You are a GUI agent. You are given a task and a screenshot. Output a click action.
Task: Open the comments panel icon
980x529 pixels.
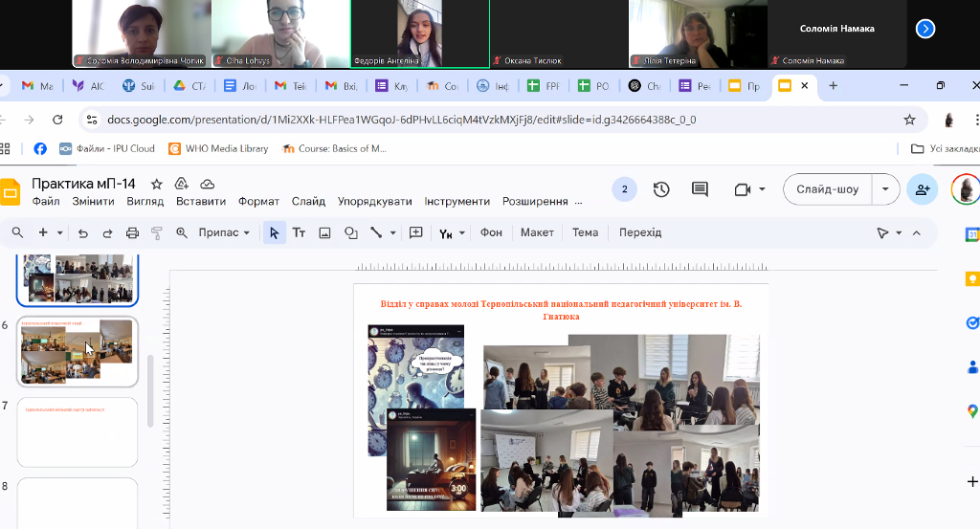point(700,189)
